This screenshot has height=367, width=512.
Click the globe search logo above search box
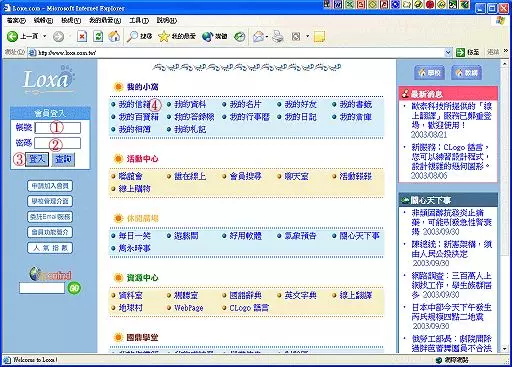50,274
